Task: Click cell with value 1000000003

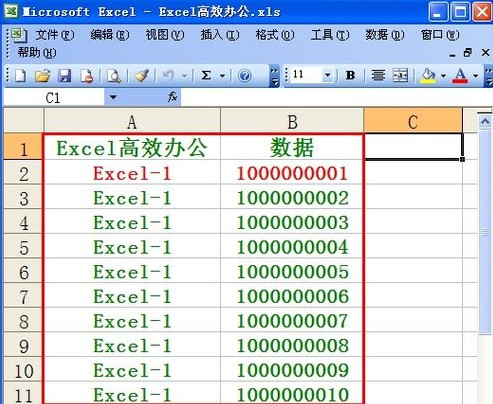Action: tap(292, 222)
